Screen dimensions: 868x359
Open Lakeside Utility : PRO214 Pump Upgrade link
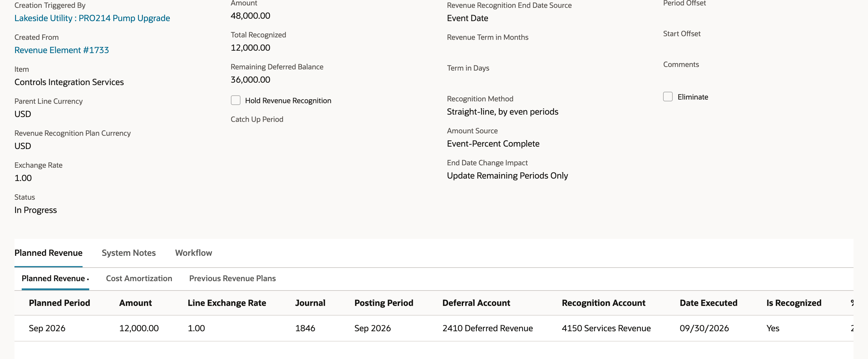tap(92, 18)
